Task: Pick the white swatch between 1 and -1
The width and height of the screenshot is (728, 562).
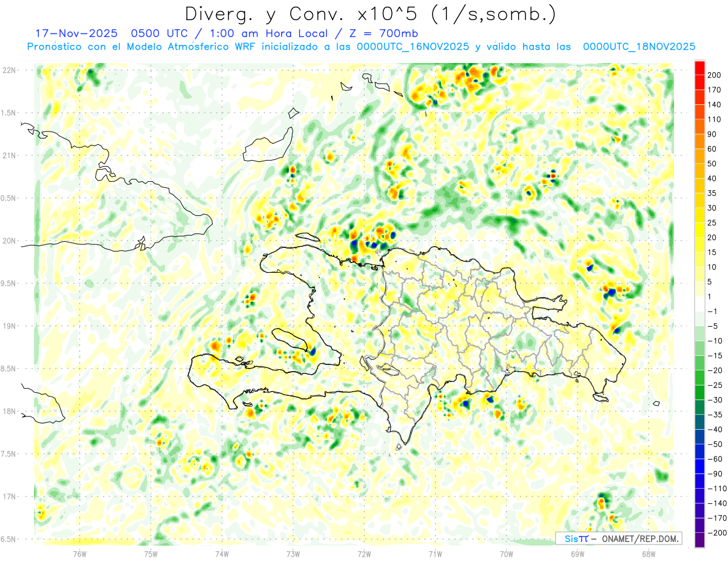Action: click(x=700, y=304)
